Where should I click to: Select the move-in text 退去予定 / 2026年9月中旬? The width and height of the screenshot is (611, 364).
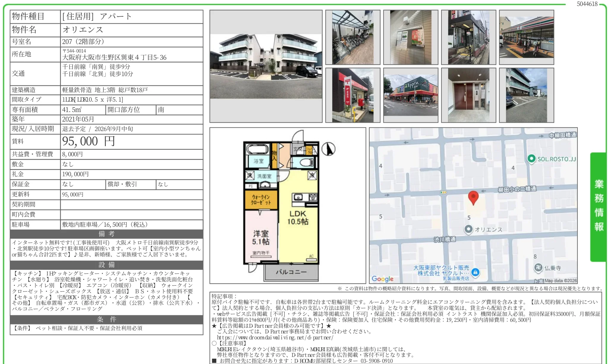click(x=97, y=129)
